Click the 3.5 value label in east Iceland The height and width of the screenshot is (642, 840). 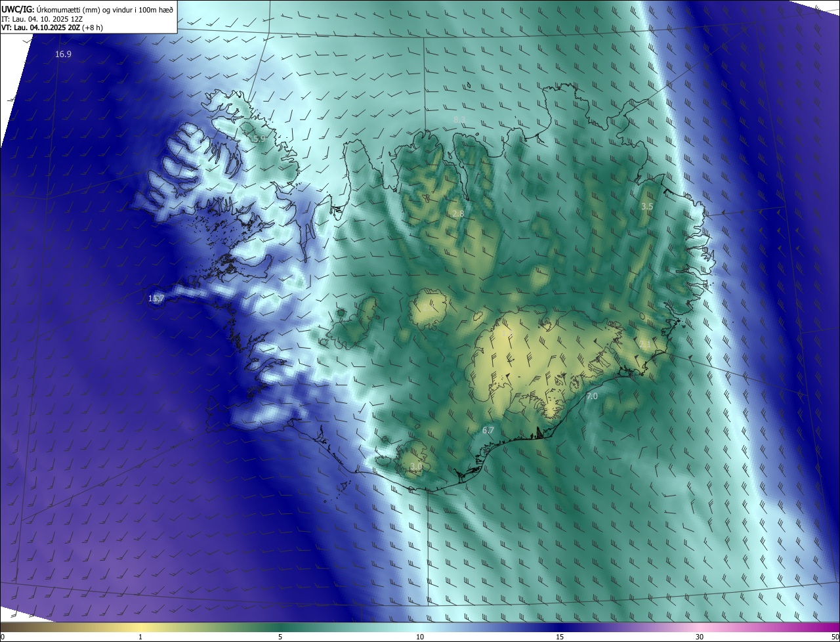pyautogui.click(x=647, y=206)
